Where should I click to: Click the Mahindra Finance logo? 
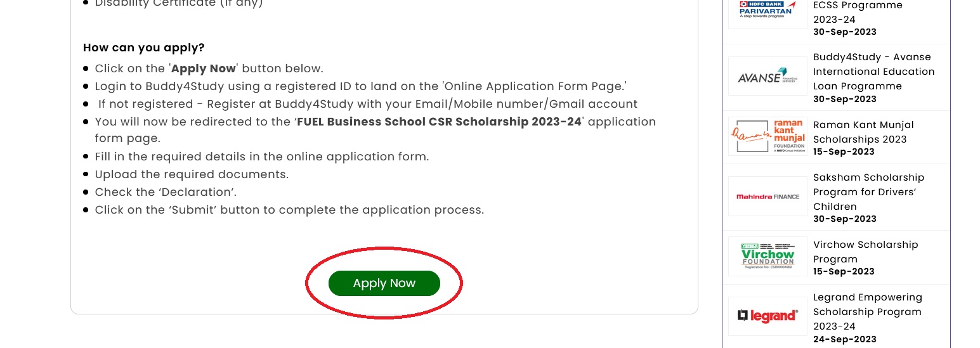pos(768,197)
